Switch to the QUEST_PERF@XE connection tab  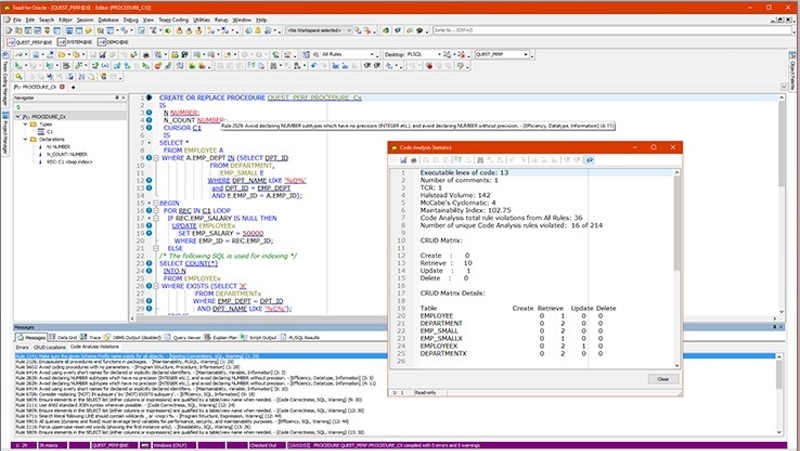(x=30, y=42)
